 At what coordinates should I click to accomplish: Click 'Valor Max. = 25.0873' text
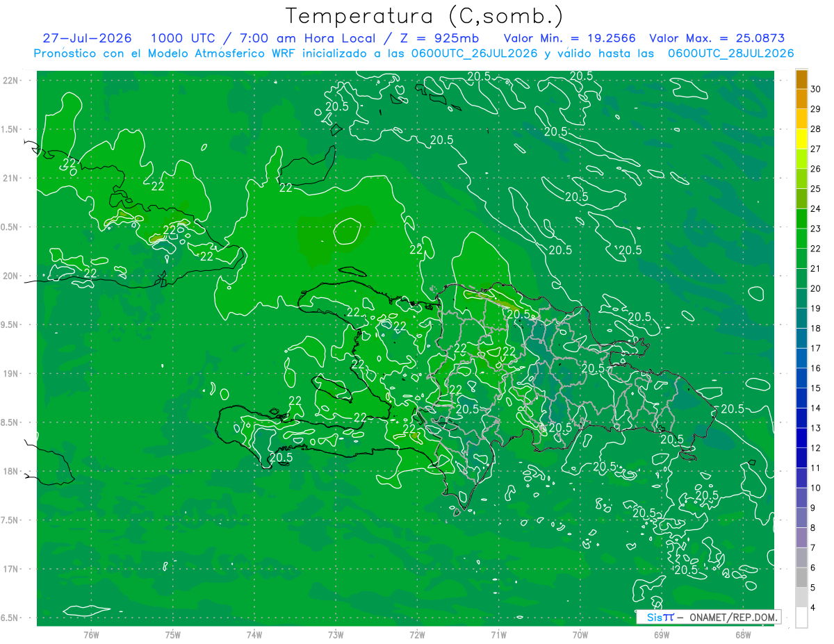(716, 39)
